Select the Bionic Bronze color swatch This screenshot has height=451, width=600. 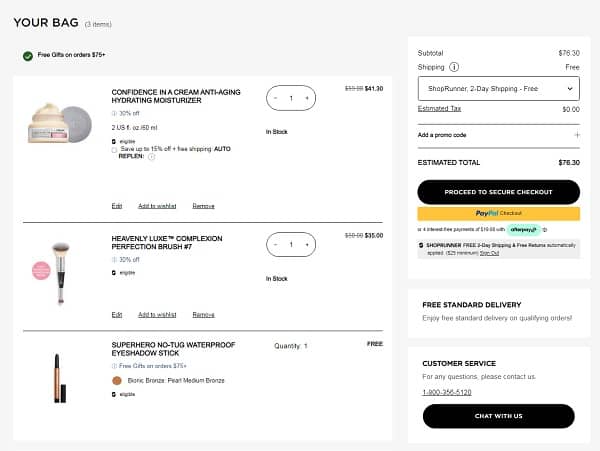[117, 380]
